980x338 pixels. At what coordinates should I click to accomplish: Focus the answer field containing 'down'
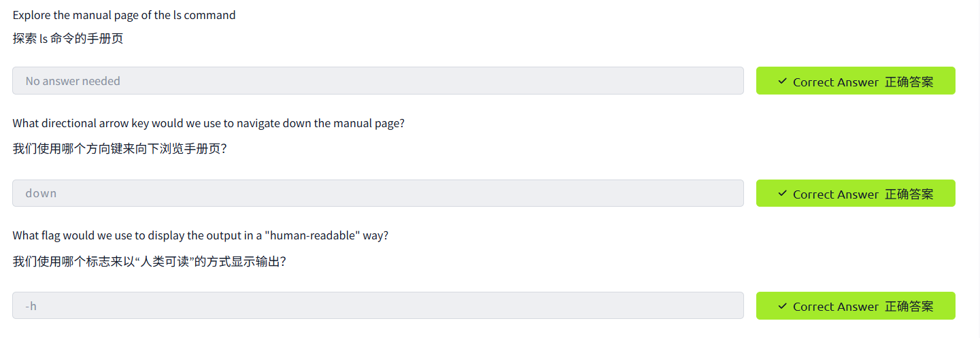tap(377, 193)
